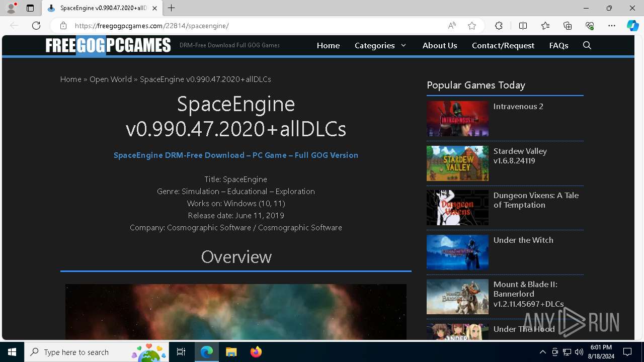Open Contact/Request page

point(503,45)
